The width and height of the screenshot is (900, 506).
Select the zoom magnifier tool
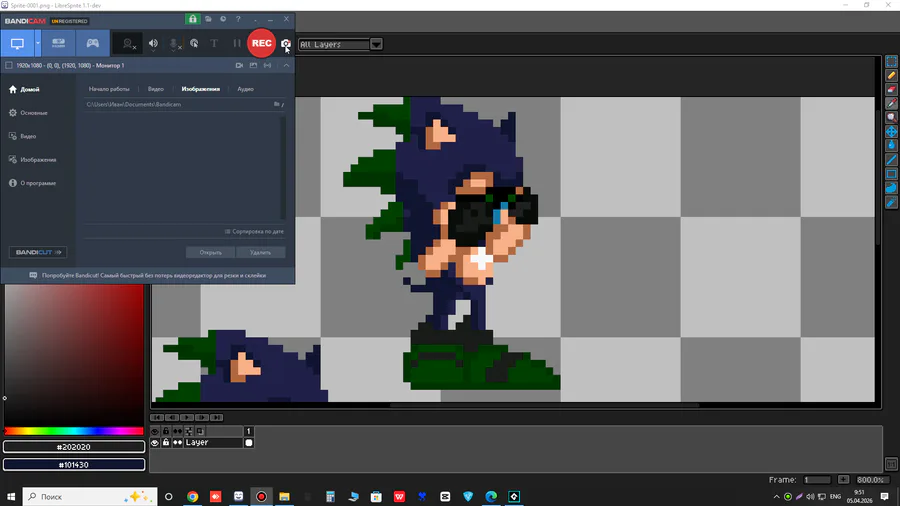891,118
